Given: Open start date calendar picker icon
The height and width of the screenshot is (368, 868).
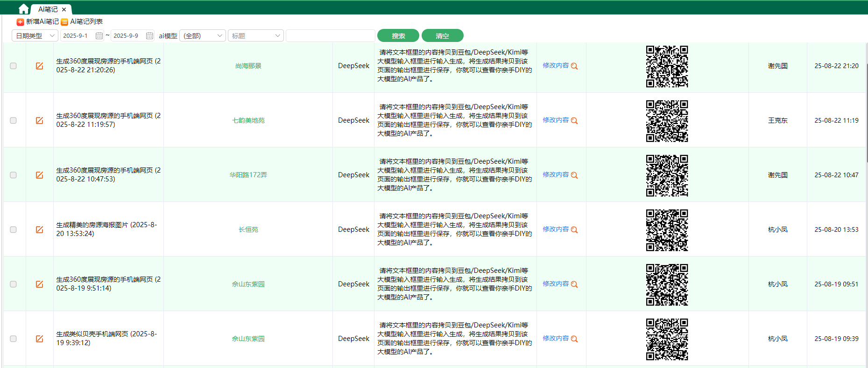Looking at the screenshot, I should [x=99, y=36].
